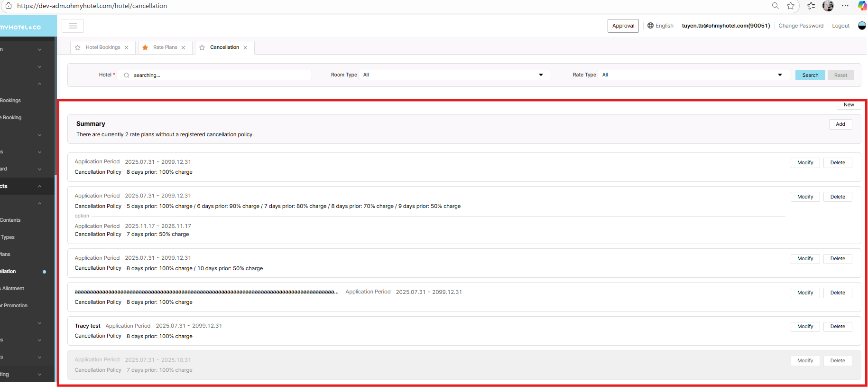Screen dimensions: 868x387
Task: Click the Logout link
Action: click(840, 26)
